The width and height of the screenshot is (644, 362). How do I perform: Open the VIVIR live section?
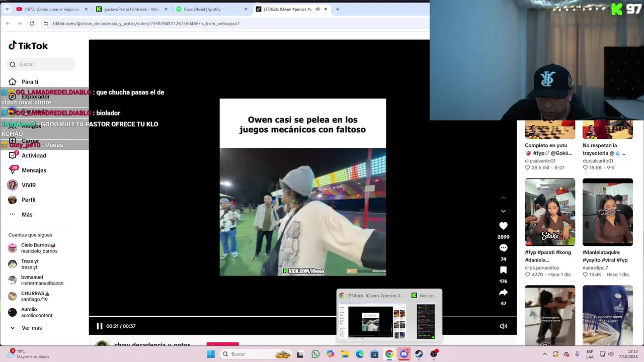click(28, 185)
